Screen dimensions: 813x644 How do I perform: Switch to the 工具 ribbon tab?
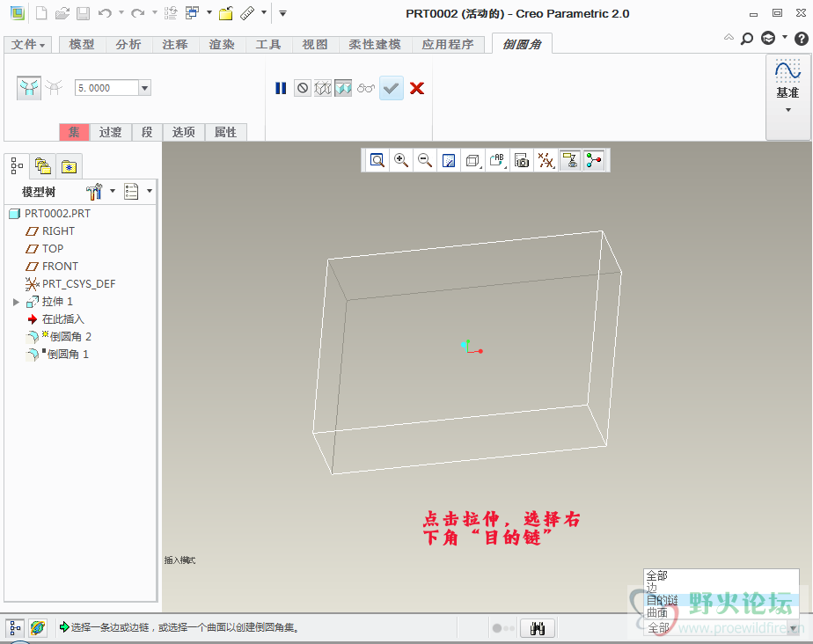coord(268,45)
